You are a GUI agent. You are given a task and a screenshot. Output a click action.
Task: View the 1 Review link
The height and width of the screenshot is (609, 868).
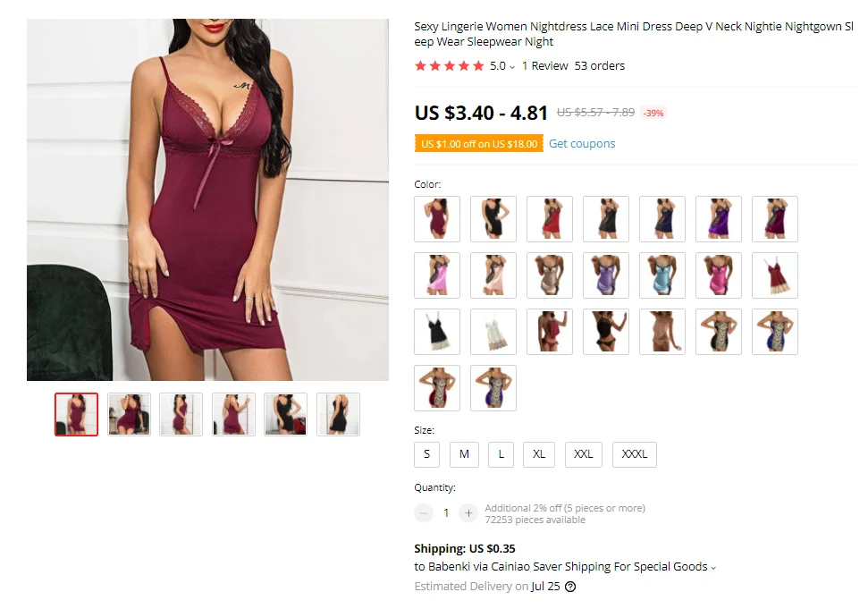tap(544, 66)
